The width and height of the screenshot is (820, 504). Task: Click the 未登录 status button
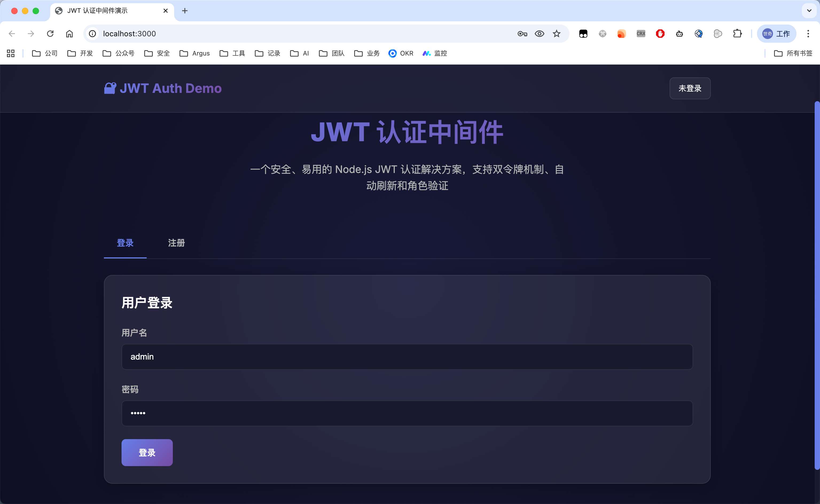coord(690,88)
